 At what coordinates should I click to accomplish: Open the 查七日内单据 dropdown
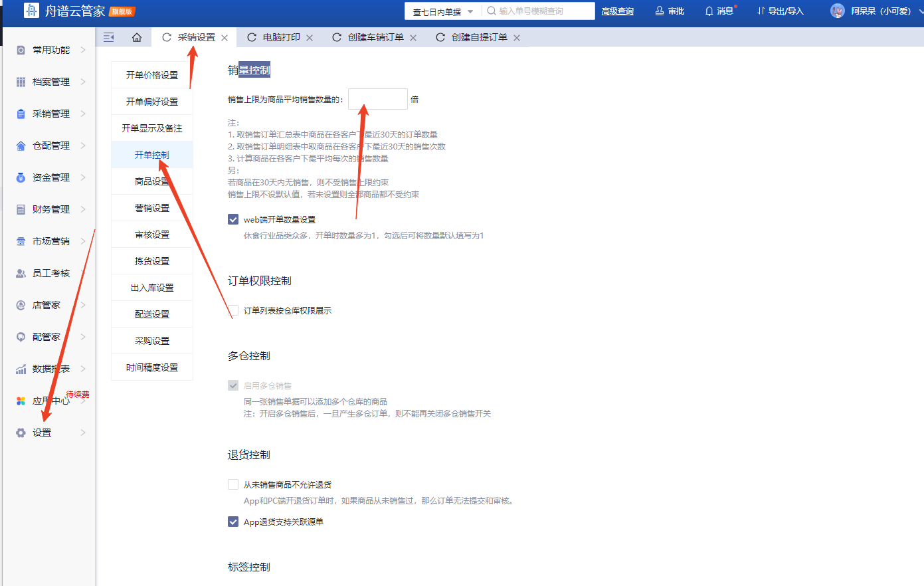pos(443,11)
